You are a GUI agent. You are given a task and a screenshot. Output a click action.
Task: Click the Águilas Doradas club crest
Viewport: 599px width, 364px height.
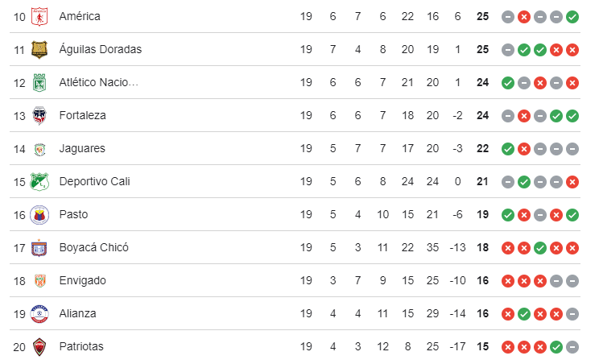(x=39, y=50)
